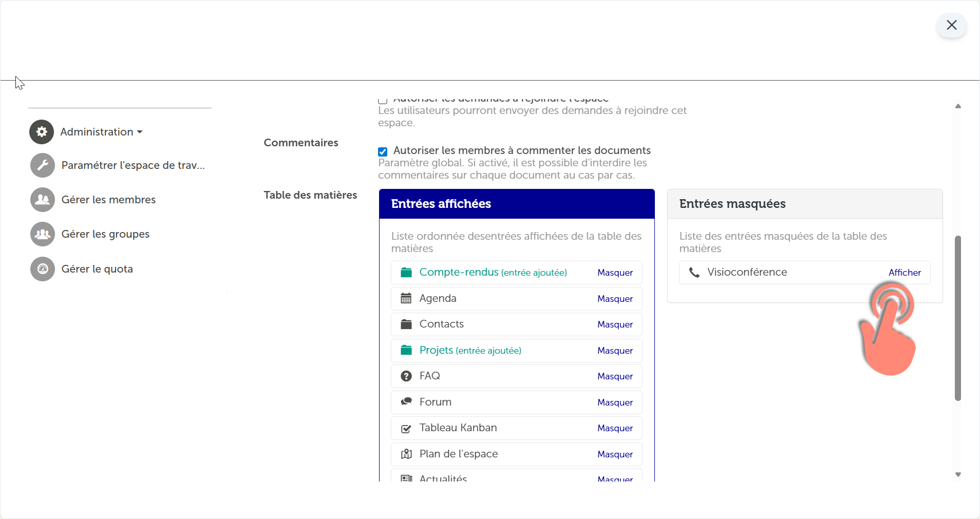
Task: Open Gérer le quota menu item
Action: tap(97, 269)
